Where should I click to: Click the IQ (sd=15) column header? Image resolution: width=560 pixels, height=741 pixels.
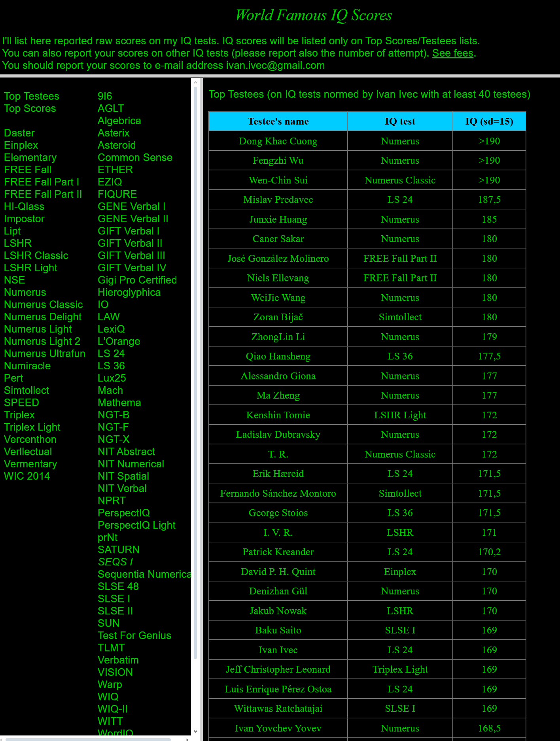[x=489, y=121]
